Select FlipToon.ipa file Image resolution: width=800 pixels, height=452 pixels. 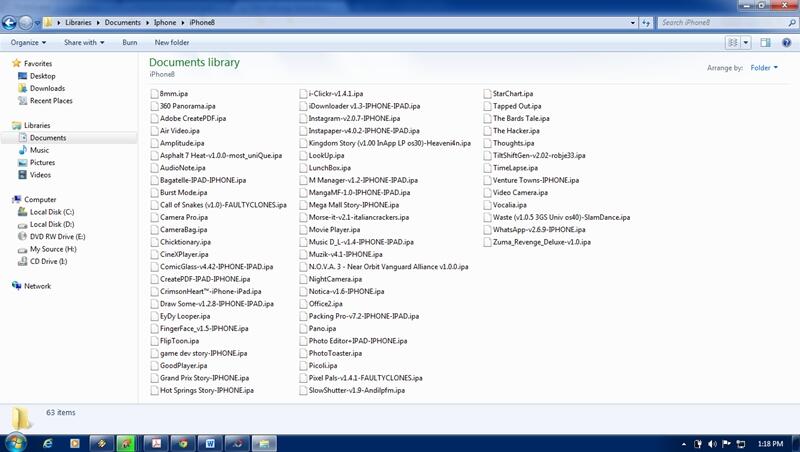[x=179, y=341]
